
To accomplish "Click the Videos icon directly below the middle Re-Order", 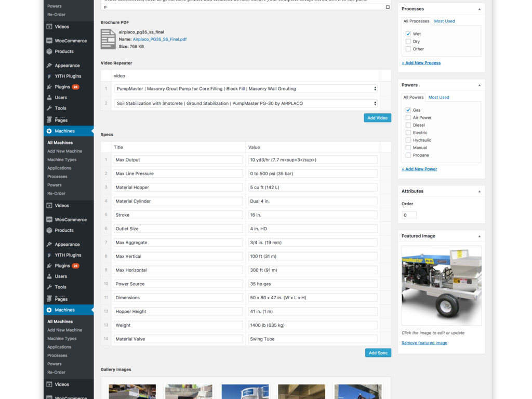I will click(x=49, y=206).
